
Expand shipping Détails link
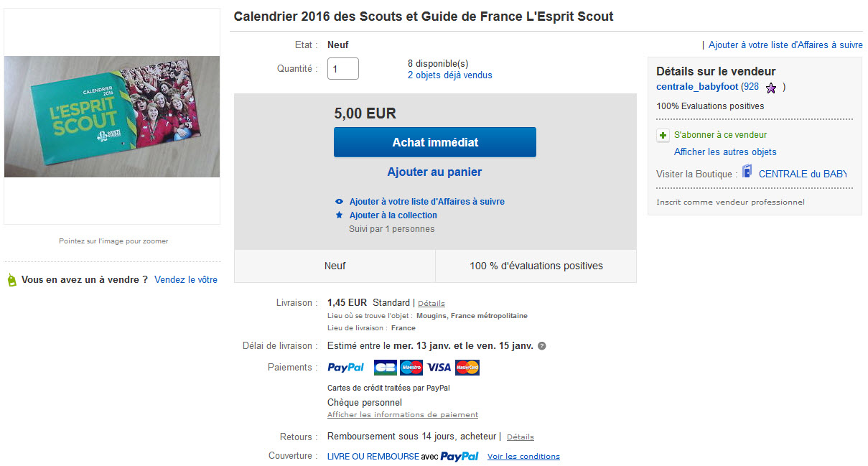431,304
